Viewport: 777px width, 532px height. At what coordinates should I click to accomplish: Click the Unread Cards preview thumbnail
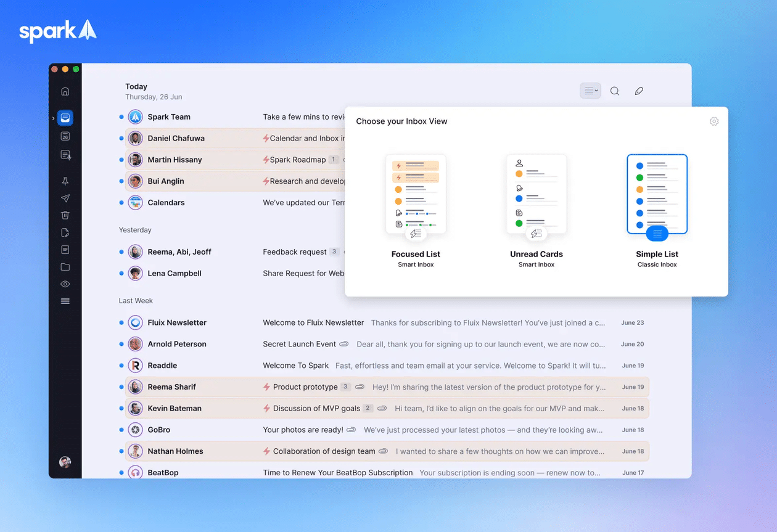coord(536,194)
